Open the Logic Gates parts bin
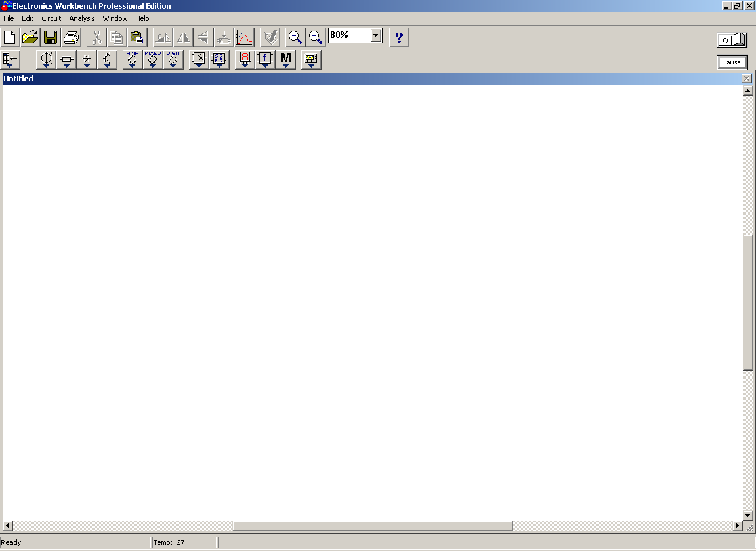This screenshot has width=756, height=551. 199,59
